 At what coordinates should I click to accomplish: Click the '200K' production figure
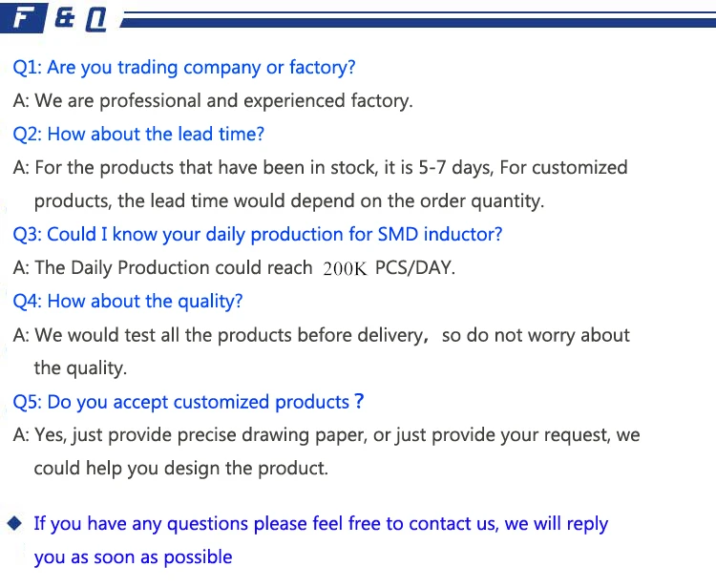pyautogui.click(x=345, y=269)
